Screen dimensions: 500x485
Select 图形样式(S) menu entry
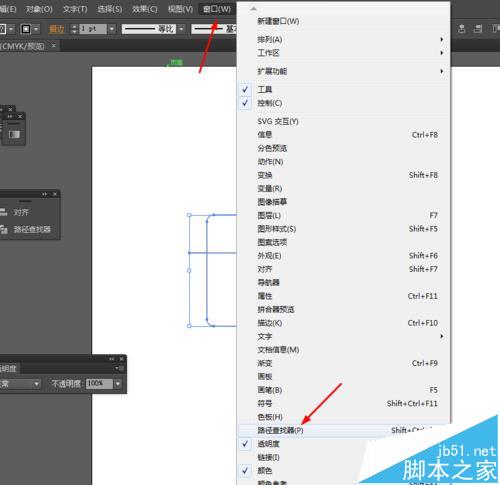pos(343,229)
